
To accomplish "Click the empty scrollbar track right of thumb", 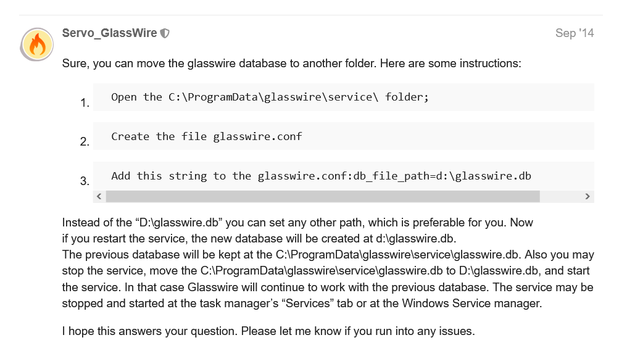I will 560,196.
